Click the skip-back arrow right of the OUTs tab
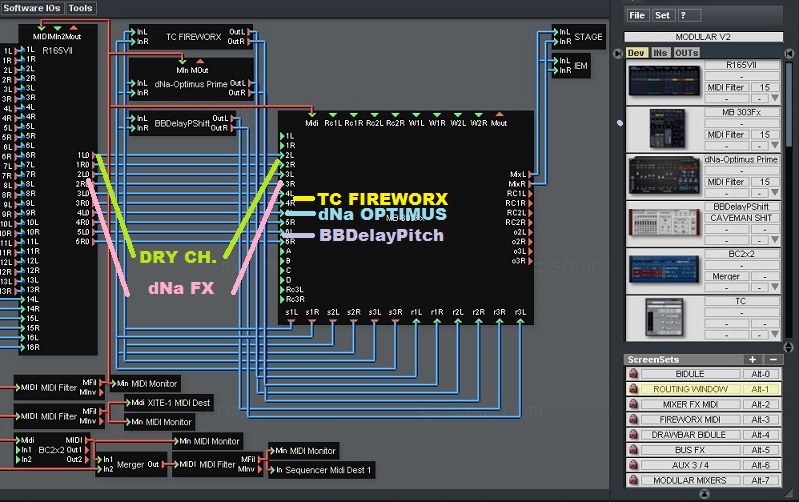This screenshot has width=799, height=502. tap(789, 53)
